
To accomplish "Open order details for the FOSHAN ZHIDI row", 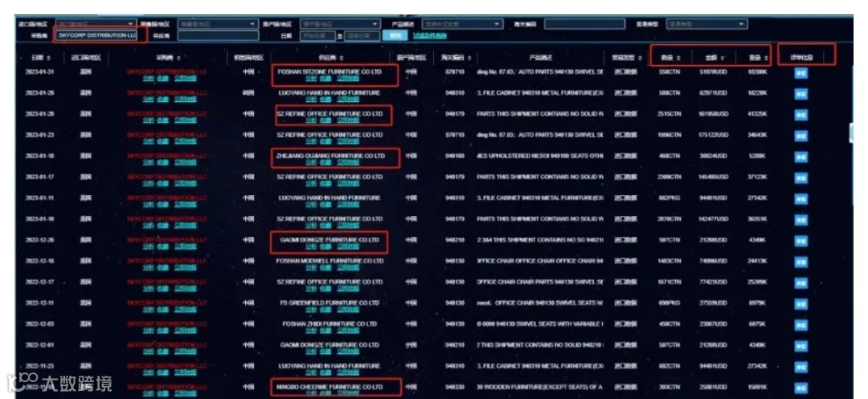I will (800, 325).
